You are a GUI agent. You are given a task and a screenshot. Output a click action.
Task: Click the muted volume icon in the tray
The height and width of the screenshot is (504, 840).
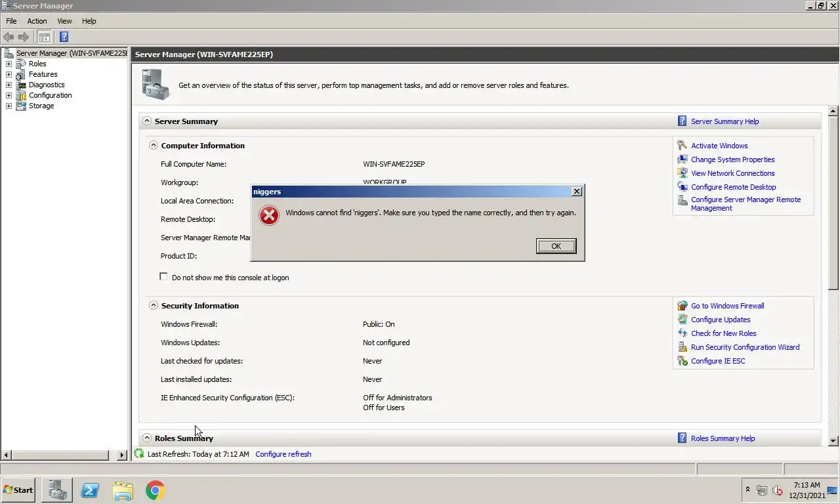pyautogui.click(x=778, y=490)
